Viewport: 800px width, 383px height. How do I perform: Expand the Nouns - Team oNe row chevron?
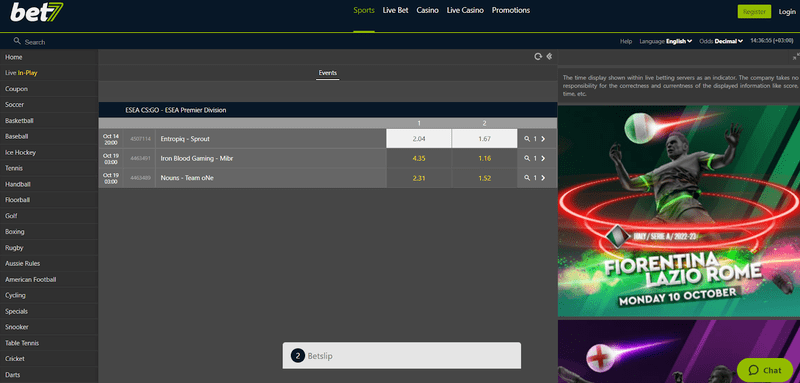click(543, 178)
